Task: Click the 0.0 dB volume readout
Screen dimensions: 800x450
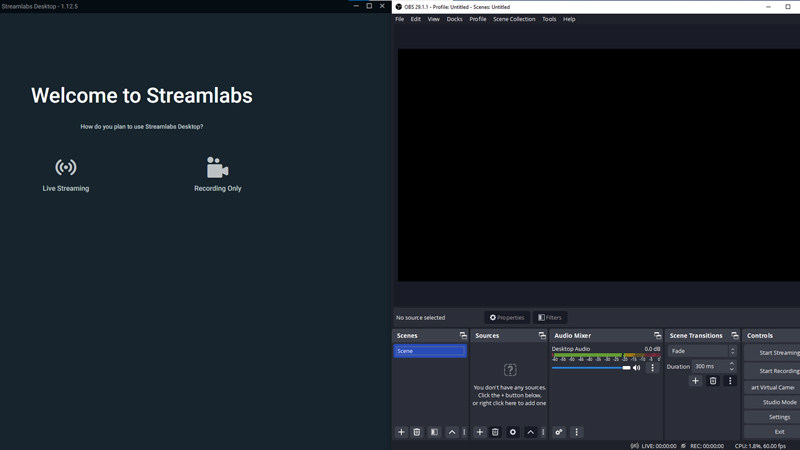Action: pyautogui.click(x=652, y=349)
